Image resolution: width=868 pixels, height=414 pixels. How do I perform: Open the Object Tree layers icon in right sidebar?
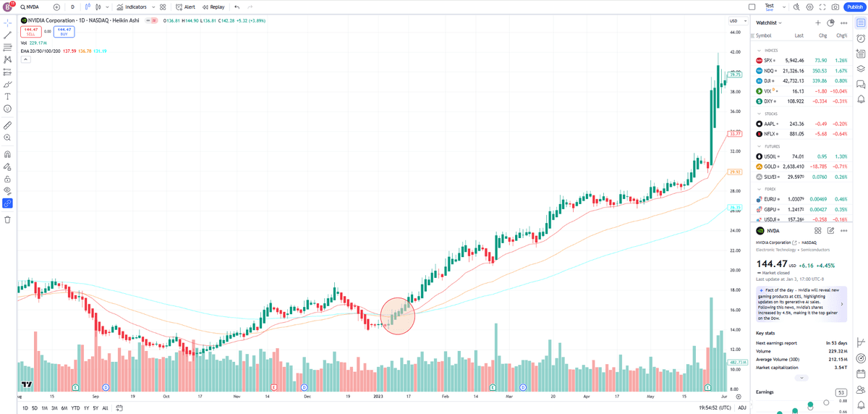point(861,69)
